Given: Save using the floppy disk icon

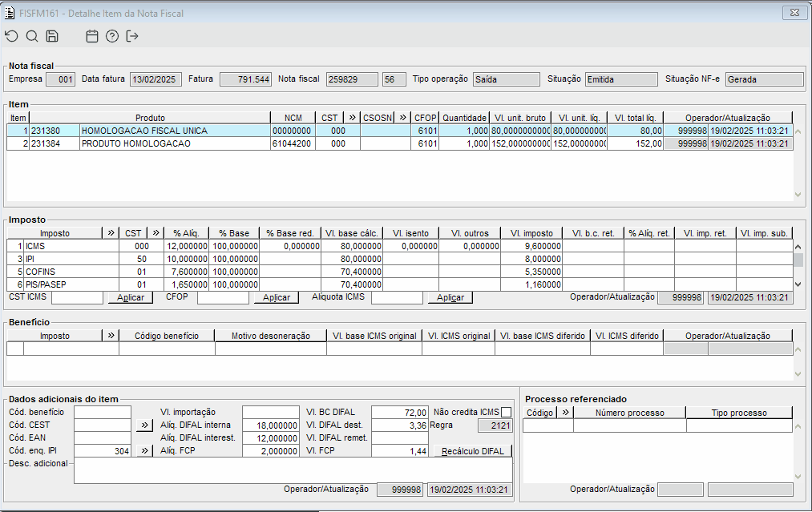Looking at the screenshot, I should (x=52, y=36).
